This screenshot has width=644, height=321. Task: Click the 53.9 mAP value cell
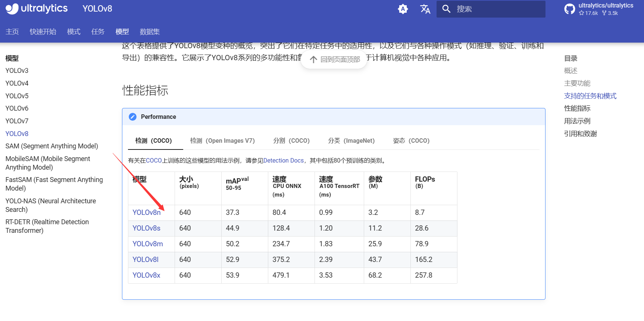click(x=245, y=275)
